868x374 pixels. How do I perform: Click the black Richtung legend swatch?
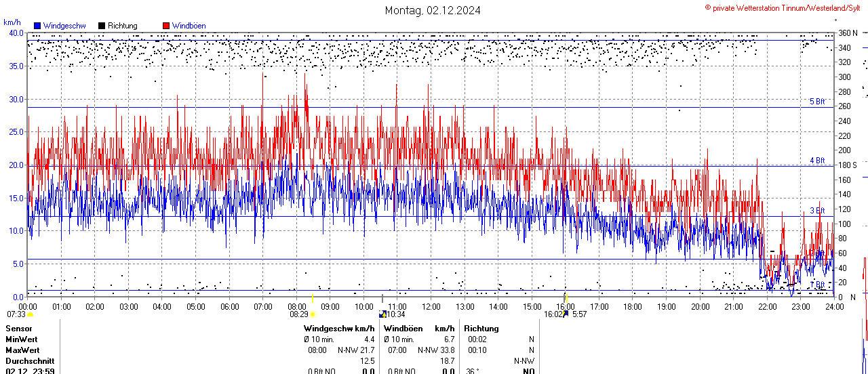(x=102, y=26)
